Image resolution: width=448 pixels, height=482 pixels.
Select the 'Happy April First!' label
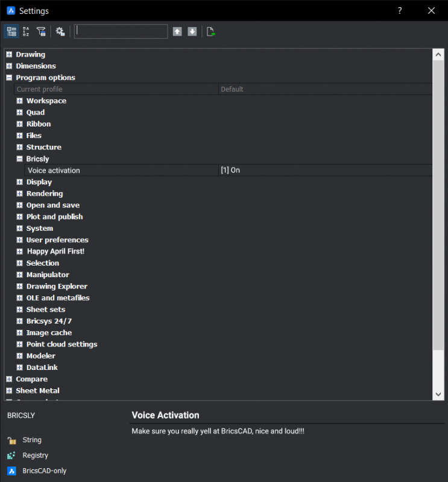pos(55,251)
